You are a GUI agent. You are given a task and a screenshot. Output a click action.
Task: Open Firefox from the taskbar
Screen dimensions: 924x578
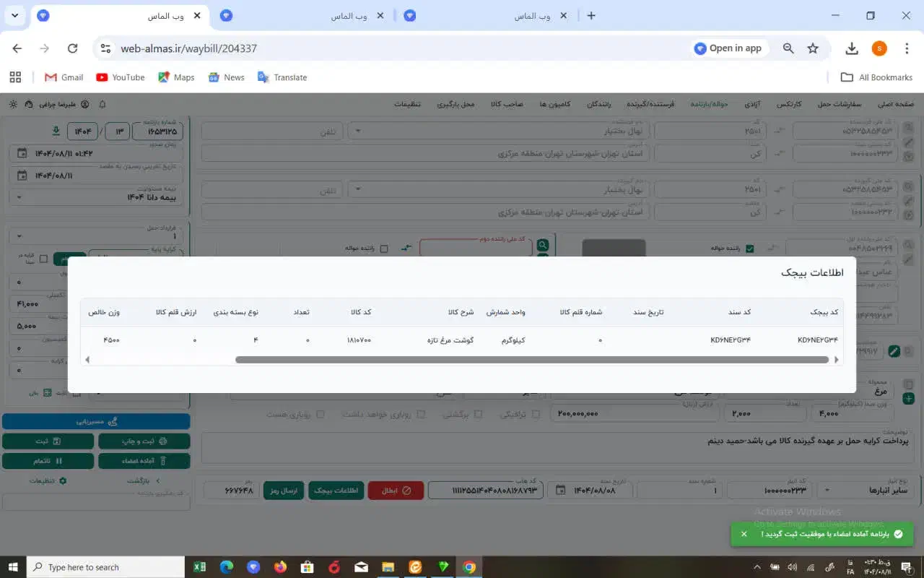(x=280, y=567)
